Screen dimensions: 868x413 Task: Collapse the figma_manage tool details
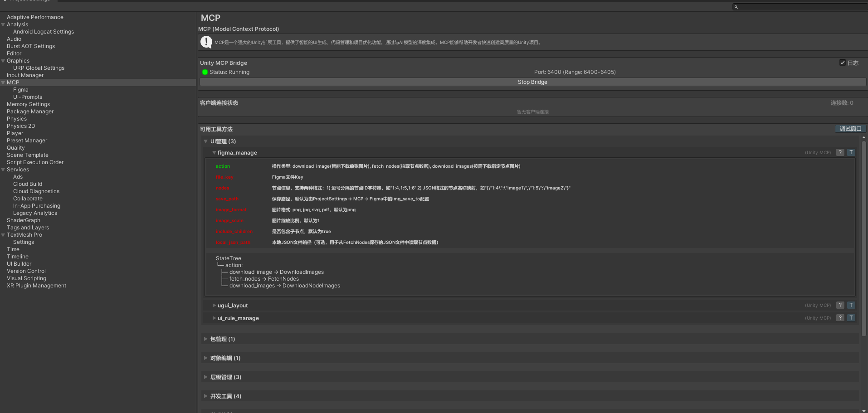tap(214, 153)
